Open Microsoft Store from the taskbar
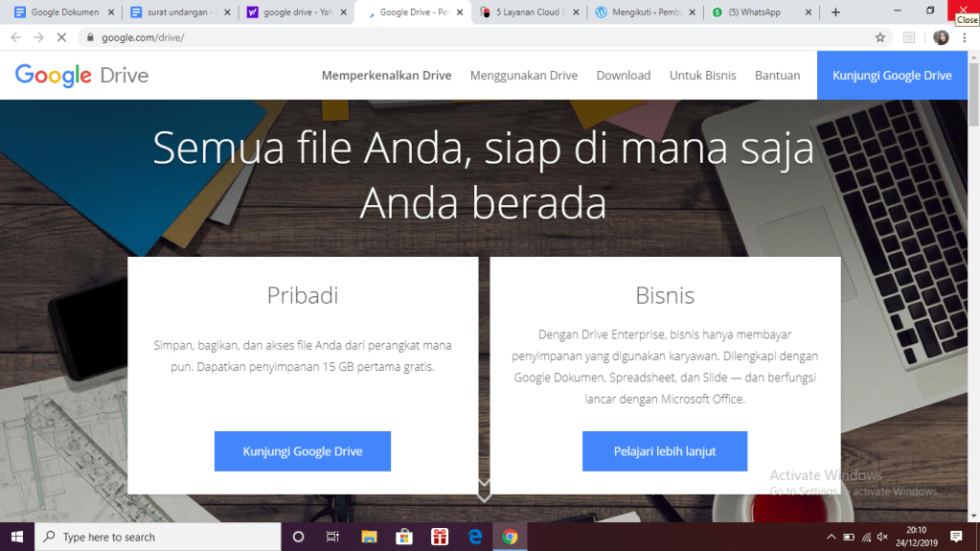Screen dimensions: 980x551 point(404,537)
